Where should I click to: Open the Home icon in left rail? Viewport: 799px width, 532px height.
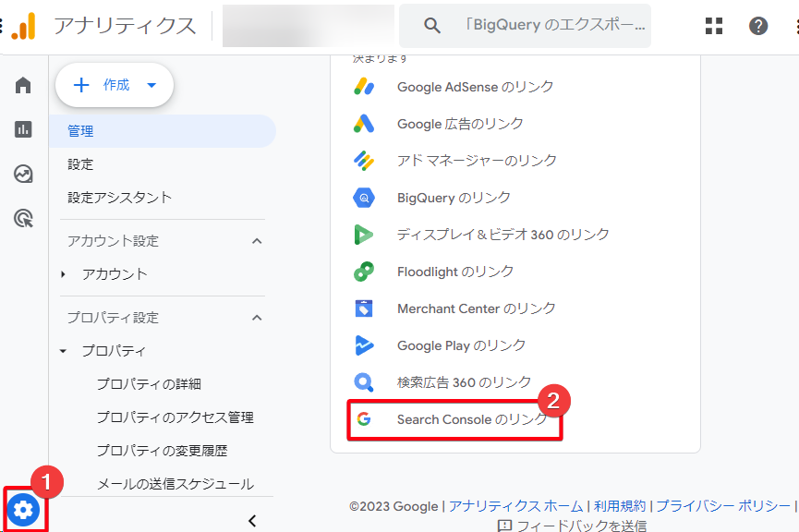click(23, 85)
